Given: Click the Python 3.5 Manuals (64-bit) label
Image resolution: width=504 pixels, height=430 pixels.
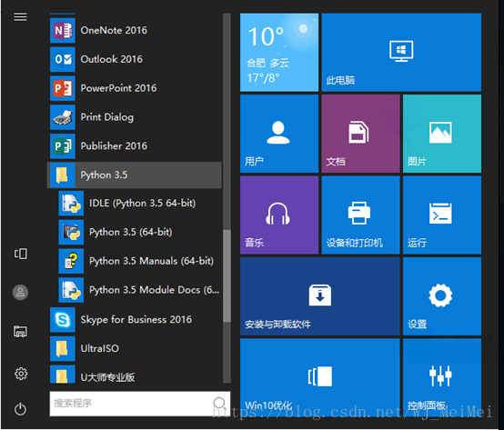Looking at the screenshot, I should coord(151,261).
